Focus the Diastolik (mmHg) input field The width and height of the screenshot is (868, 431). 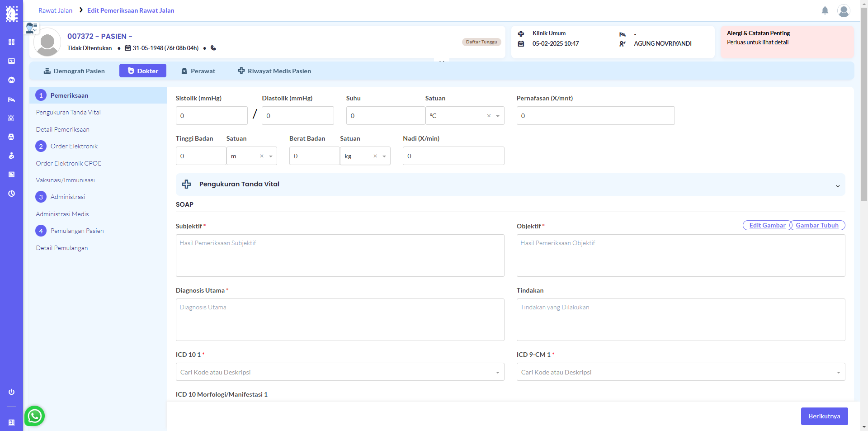coord(298,116)
